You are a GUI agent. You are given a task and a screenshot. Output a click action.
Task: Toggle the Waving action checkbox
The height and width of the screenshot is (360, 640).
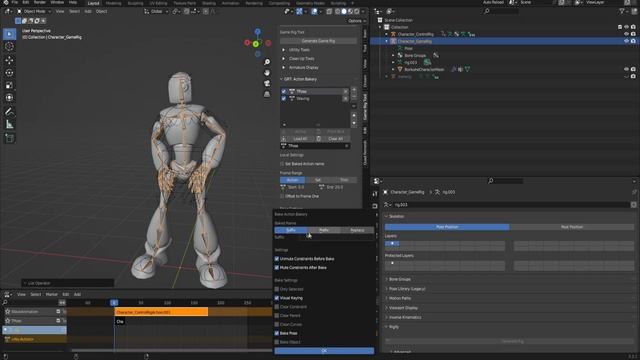click(284, 98)
